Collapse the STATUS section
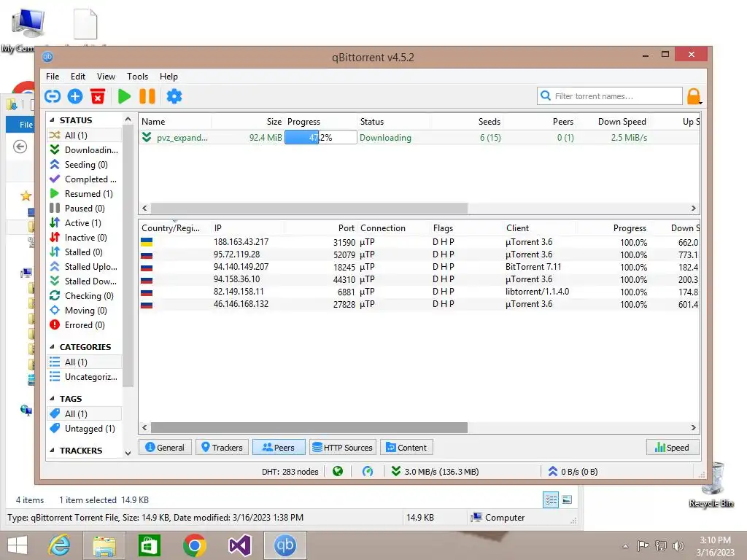Screen dimensions: 747x560 click(x=52, y=120)
